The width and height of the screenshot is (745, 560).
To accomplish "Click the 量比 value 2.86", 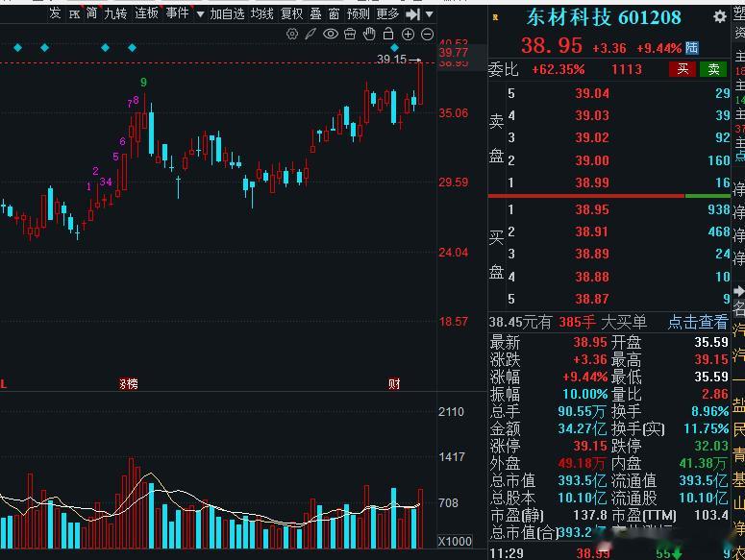I will [x=715, y=394].
